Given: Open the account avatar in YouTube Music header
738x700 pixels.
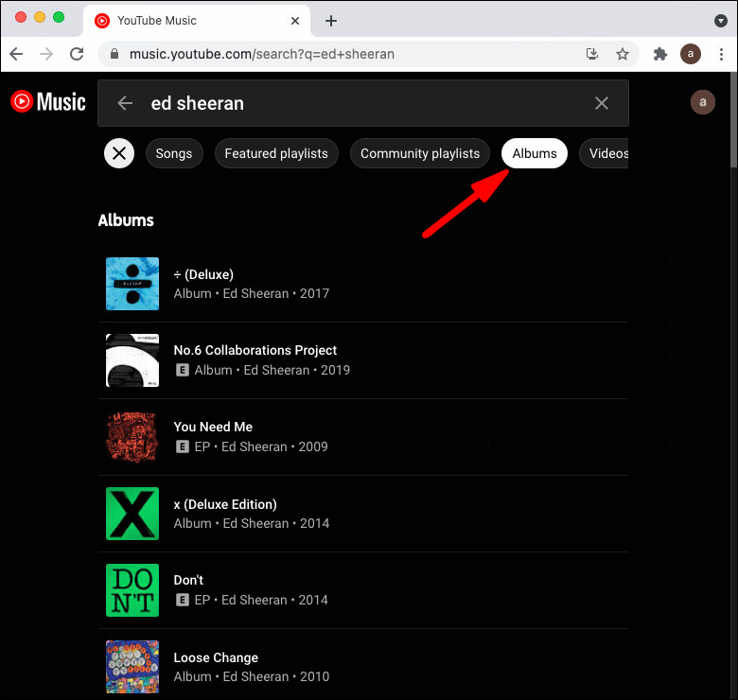Looking at the screenshot, I should click(703, 102).
